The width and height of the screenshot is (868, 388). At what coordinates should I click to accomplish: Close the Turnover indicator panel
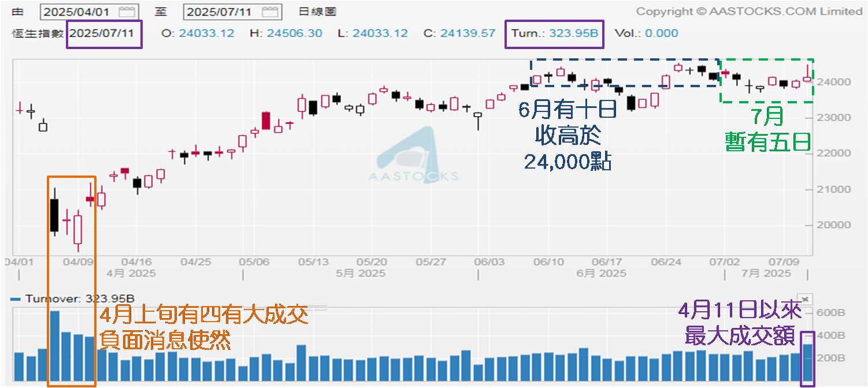[807, 299]
